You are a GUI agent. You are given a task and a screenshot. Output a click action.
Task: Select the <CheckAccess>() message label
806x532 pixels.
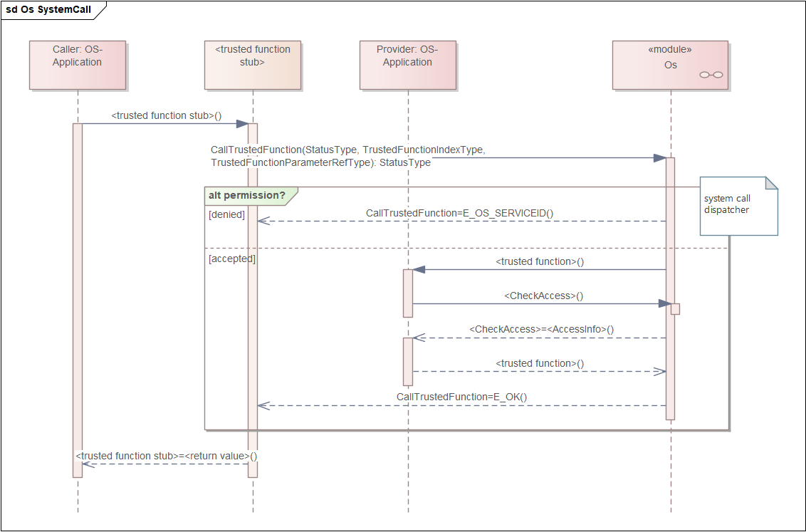click(544, 296)
